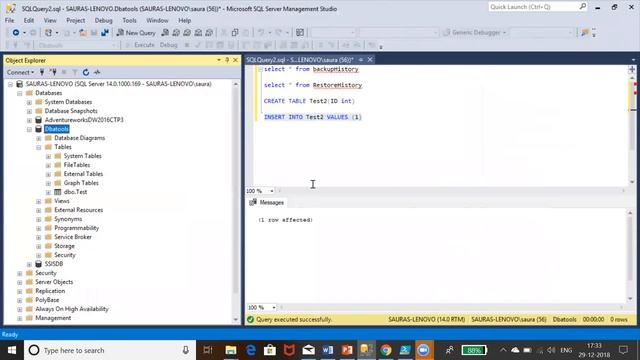The width and height of the screenshot is (640, 360).
Task: Expand the Programmability folder
Action: coord(39,228)
